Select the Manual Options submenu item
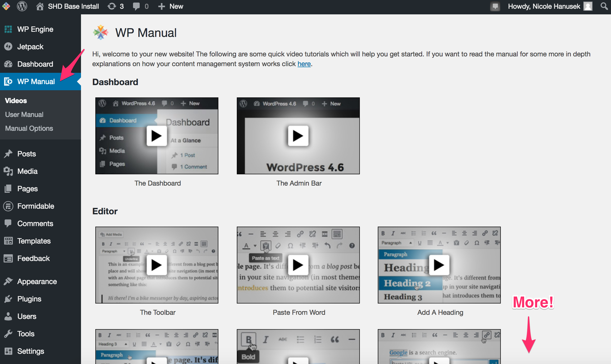Screen dimensions: 611x364 tap(29, 128)
